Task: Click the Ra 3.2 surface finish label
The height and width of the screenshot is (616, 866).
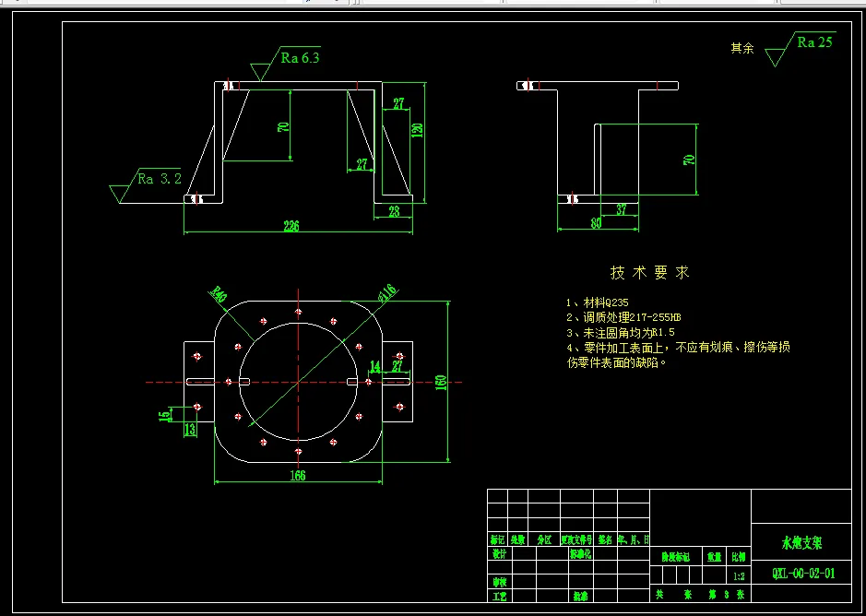Action: [159, 179]
